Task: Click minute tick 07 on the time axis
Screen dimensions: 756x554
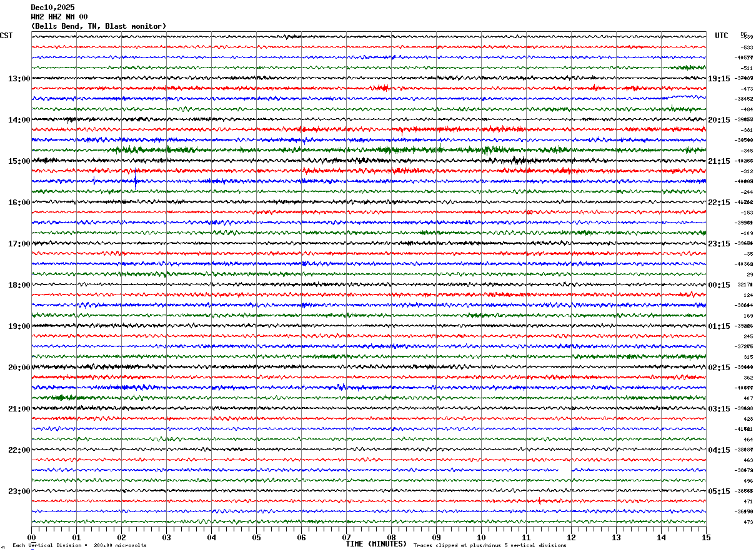Action: point(346,537)
